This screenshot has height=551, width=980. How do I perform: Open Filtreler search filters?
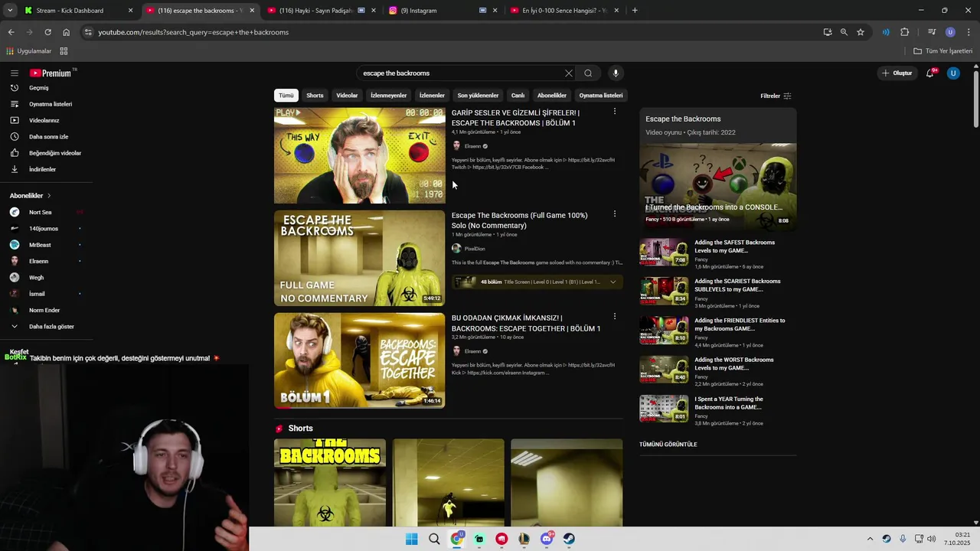pos(776,96)
